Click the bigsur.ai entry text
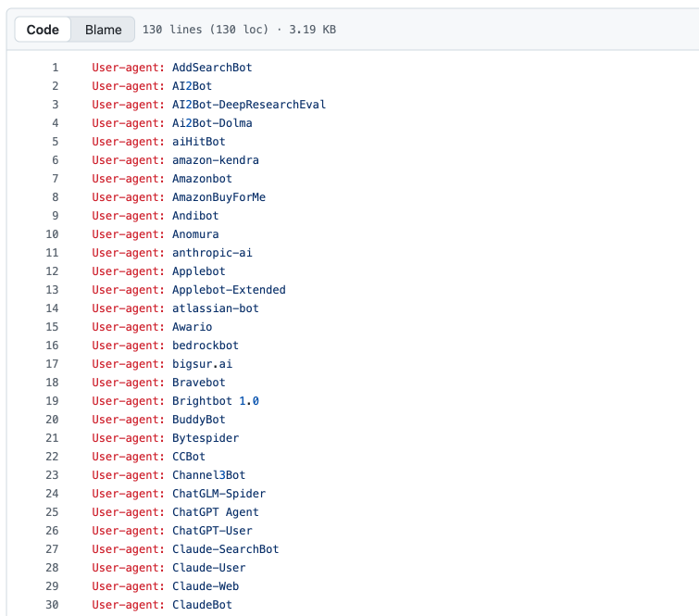This screenshot has width=699, height=616. click(202, 364)
